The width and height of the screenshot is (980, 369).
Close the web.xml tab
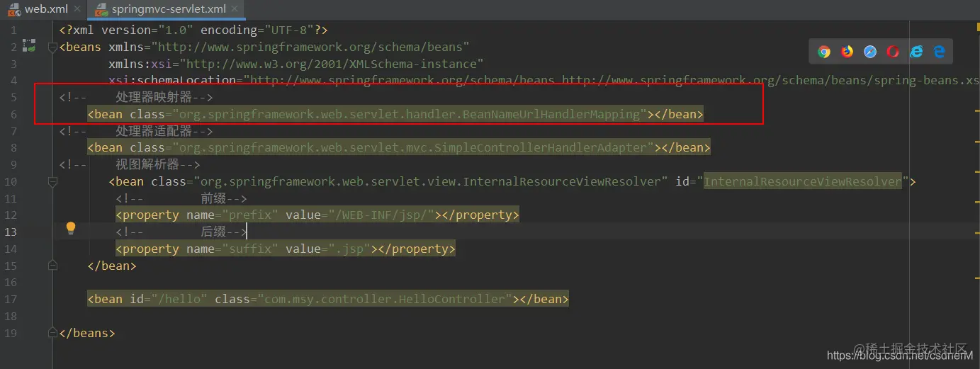pyautogui.click(x=77, y=9)
